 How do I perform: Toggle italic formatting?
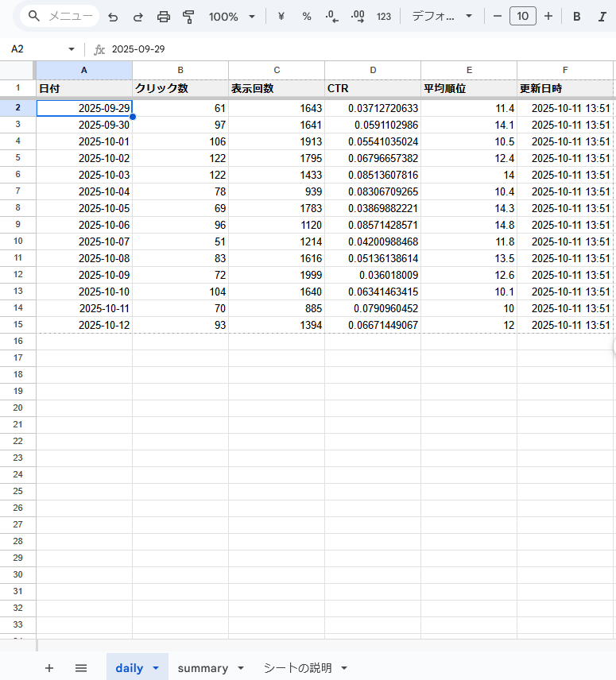click(602, 17)
